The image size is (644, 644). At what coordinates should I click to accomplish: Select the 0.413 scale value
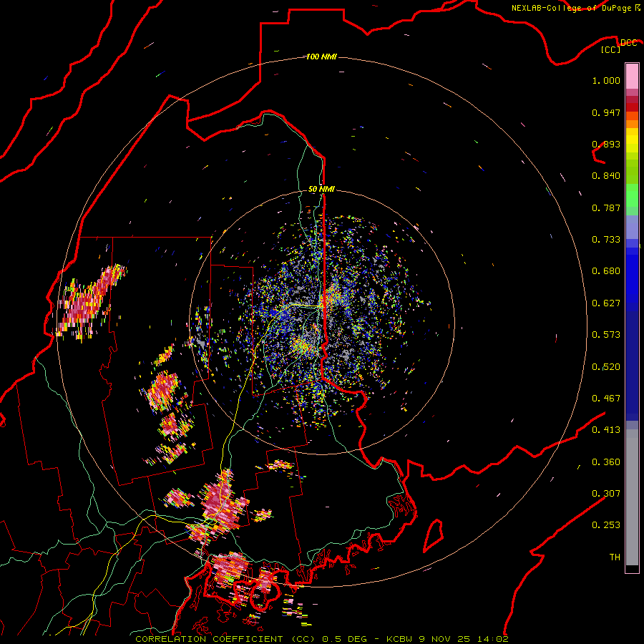pyautogui.click(x=606, y=430)
